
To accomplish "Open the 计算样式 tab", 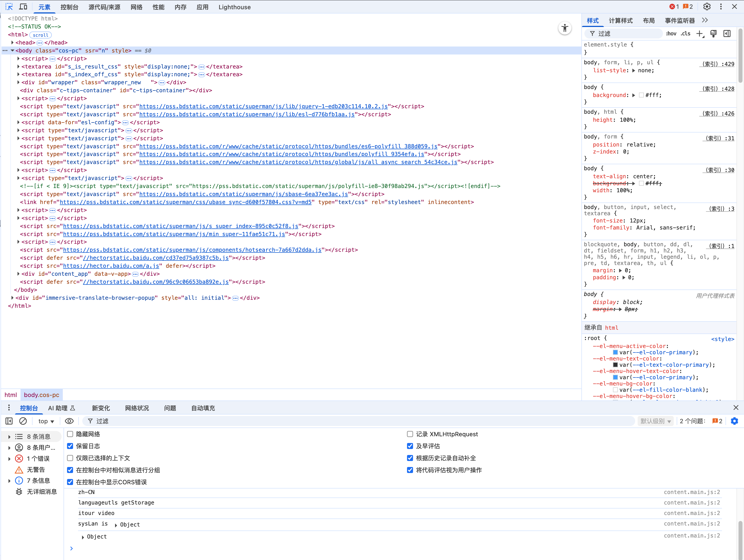I will pos(621,21).
